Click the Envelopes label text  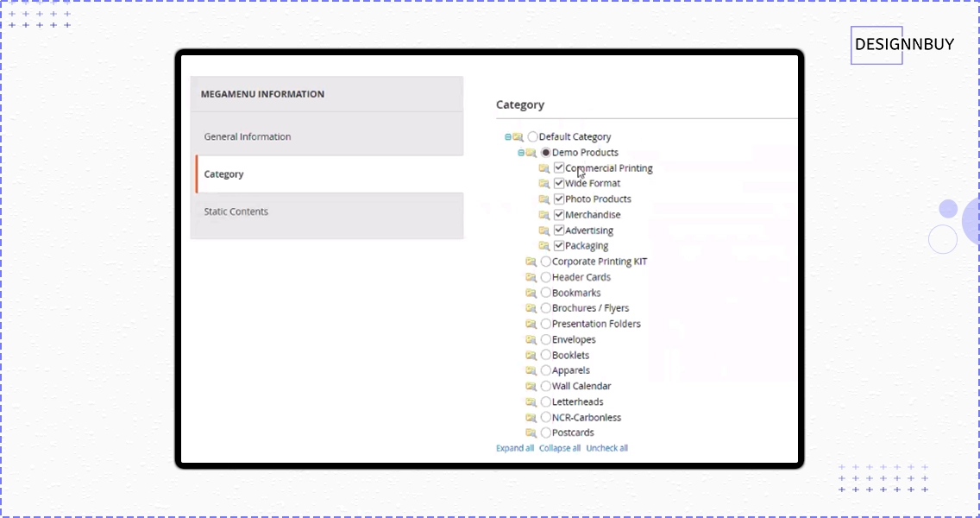tap(574, 339)
